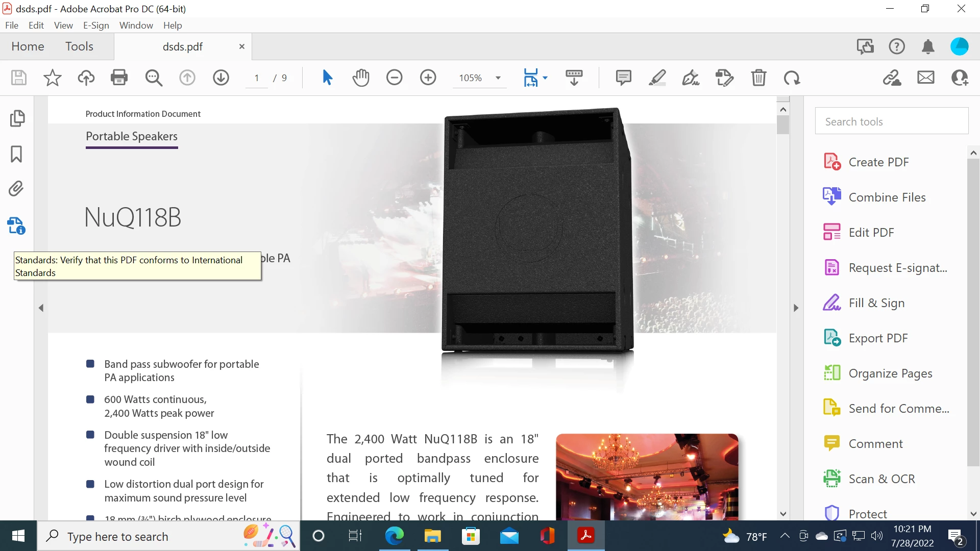Switch to the Tools tab

click(x=79, y=46)
